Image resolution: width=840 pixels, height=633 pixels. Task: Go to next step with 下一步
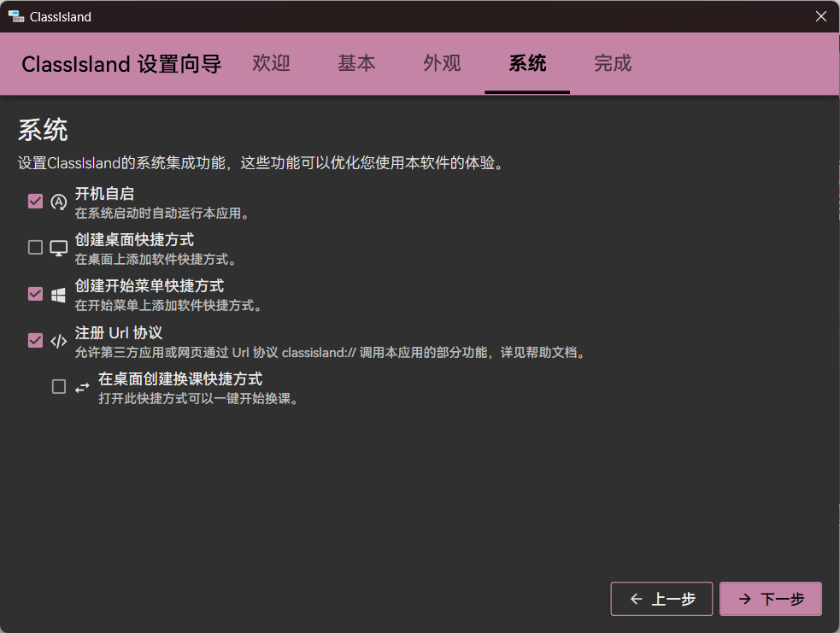coord(771,599)
